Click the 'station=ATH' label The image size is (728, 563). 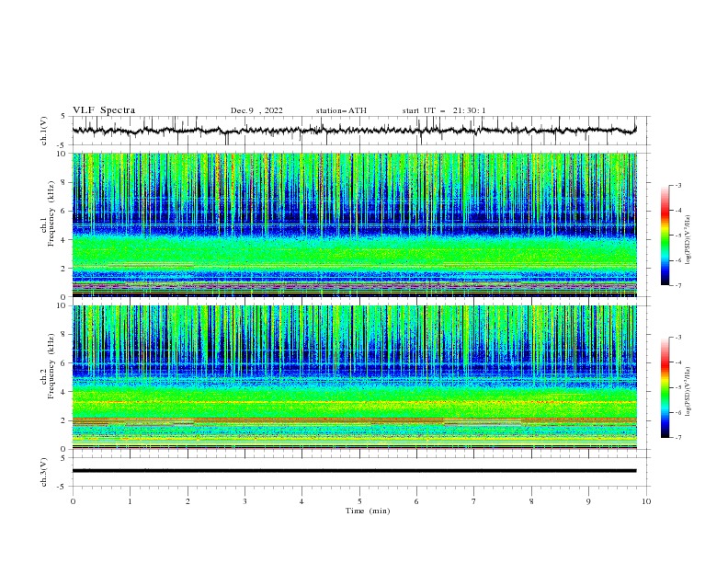coord(341,110)
